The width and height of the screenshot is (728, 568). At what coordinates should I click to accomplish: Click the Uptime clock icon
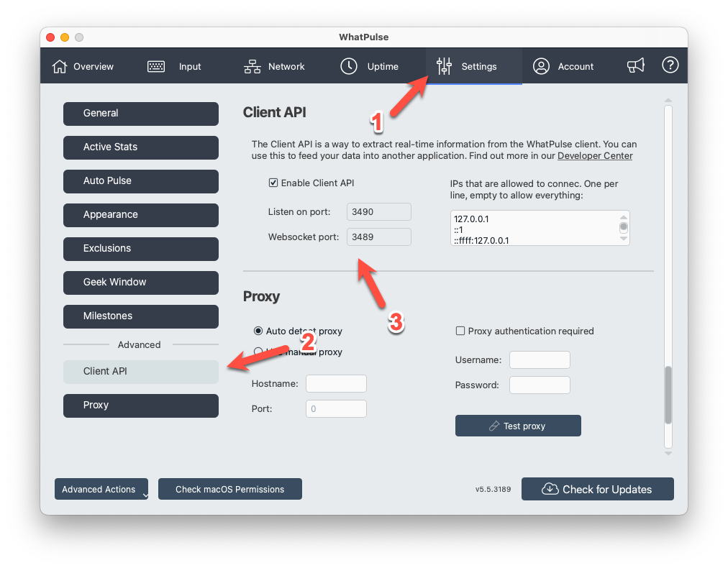[349, 66]
